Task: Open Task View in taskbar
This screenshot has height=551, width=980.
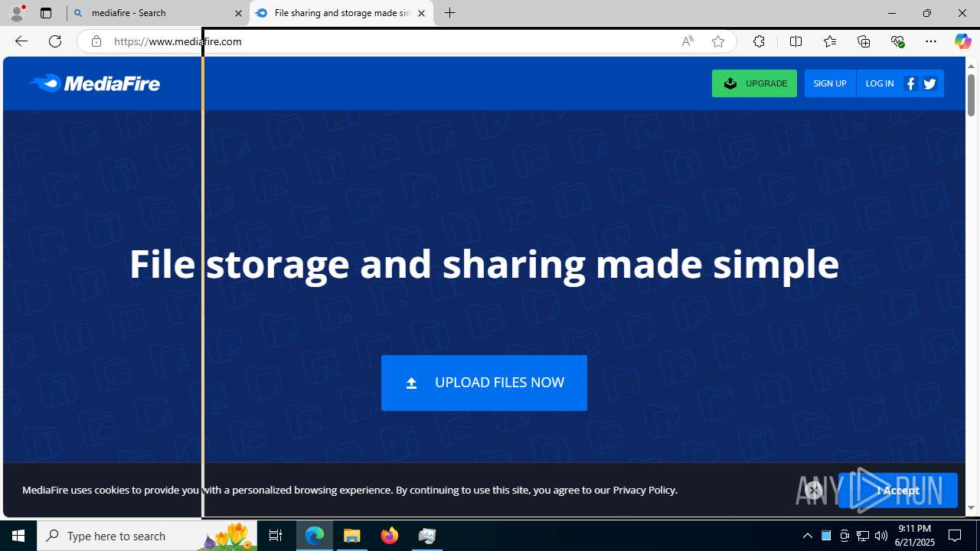Action: [276, 536]
